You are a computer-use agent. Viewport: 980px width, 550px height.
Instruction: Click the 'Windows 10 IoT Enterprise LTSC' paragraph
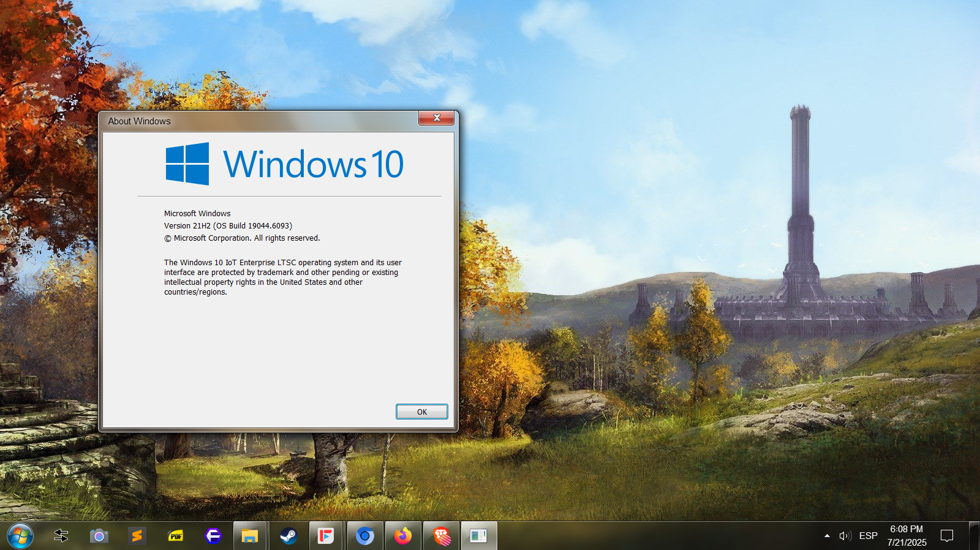(x=282, y=277)
